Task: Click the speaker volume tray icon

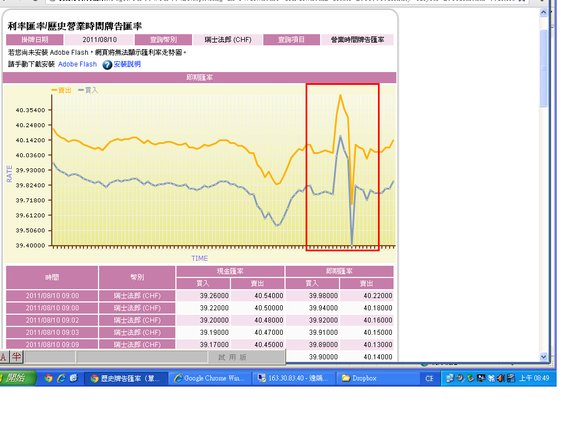Action: (x=501, y=378)
